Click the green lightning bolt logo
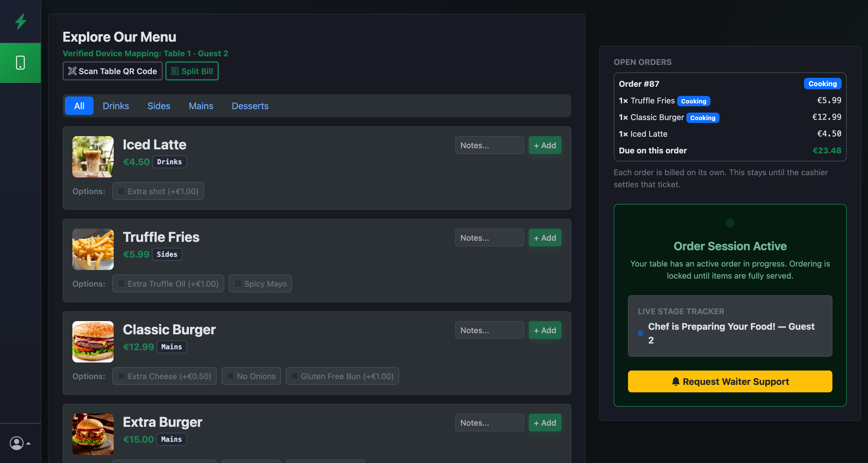Screen dimensions: 868x463 coord(21,21)
